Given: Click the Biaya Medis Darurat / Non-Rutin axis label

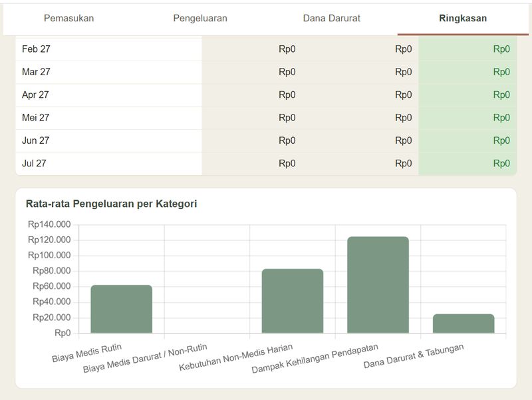Looking at the screenshot, I should pos(145,358).
